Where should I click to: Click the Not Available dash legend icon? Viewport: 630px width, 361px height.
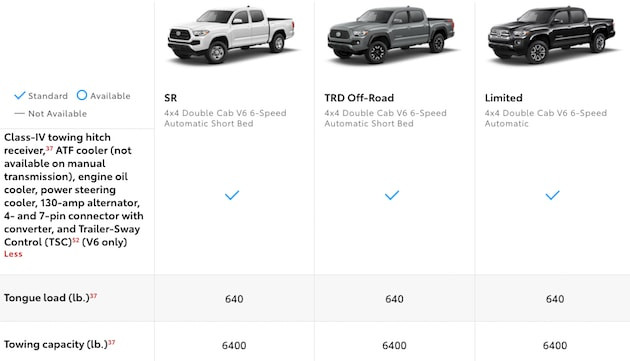click(x=19, y=114)
